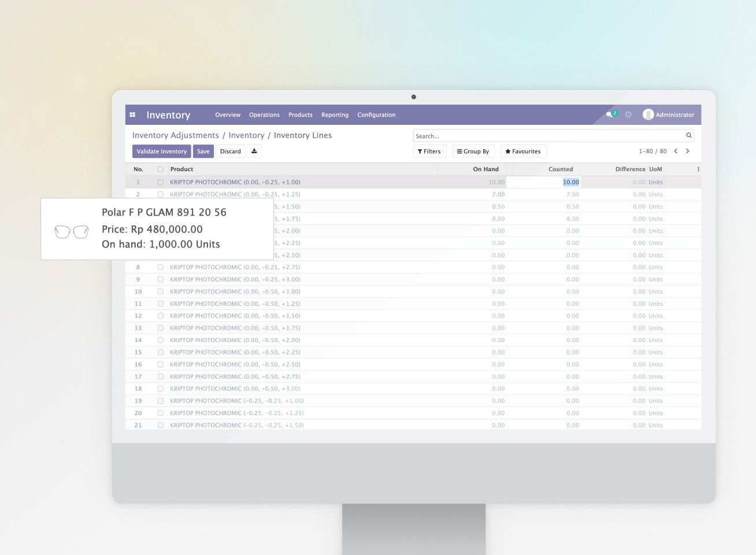Go to Inventory Adjustments breadcrumb

click(176, 135)
